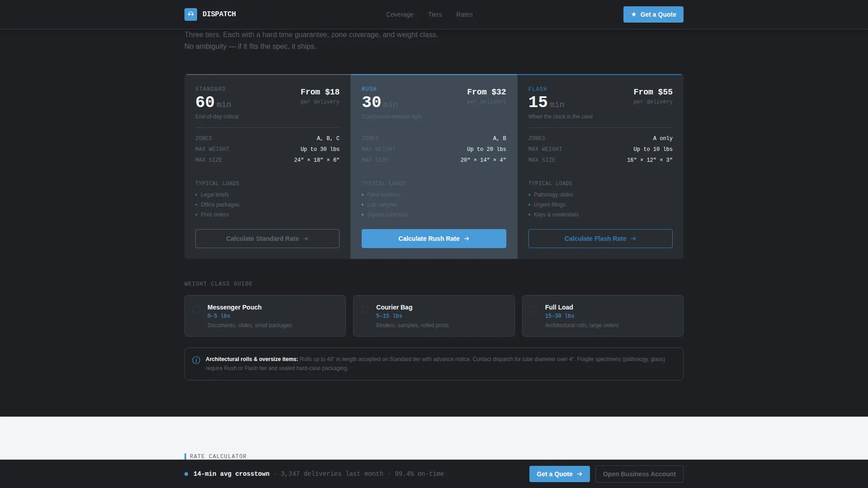Click Calculate Flash Rate button

[600, 239]
